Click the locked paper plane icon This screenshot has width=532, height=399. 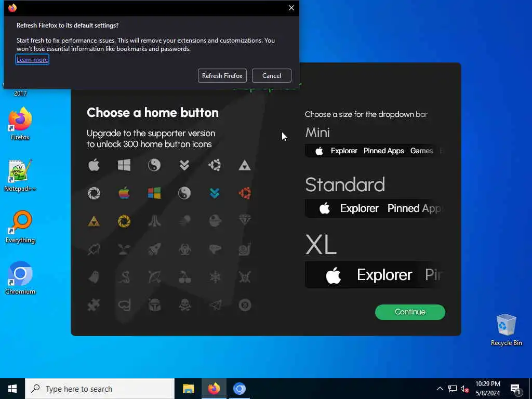pyautogui.click(x=215, y=305)
